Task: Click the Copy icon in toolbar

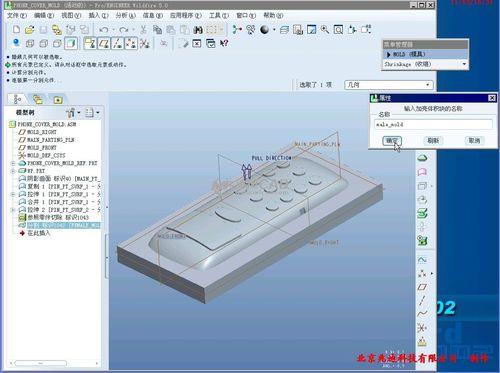Action: coord(157,30)
